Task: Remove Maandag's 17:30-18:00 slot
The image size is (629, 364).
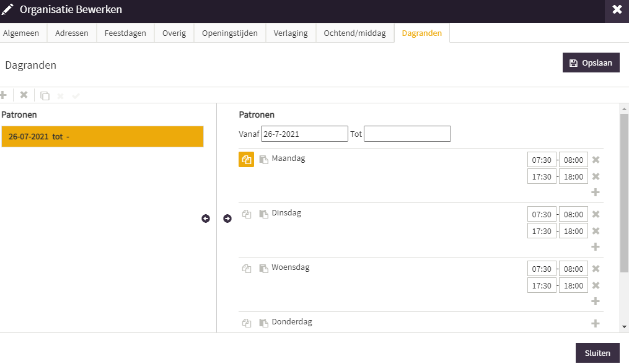Action: click(596, 176)
